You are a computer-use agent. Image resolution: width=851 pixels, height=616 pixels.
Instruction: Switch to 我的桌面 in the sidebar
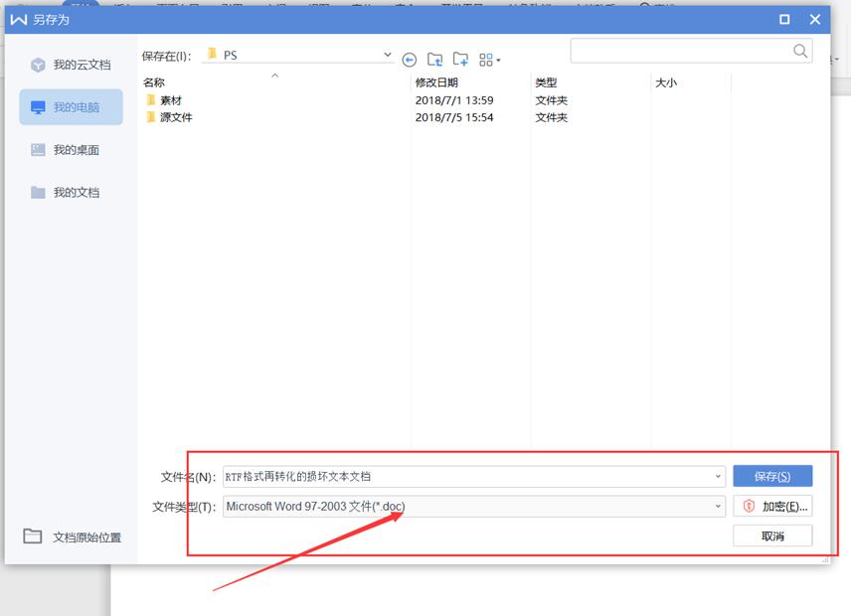[70, 149]
